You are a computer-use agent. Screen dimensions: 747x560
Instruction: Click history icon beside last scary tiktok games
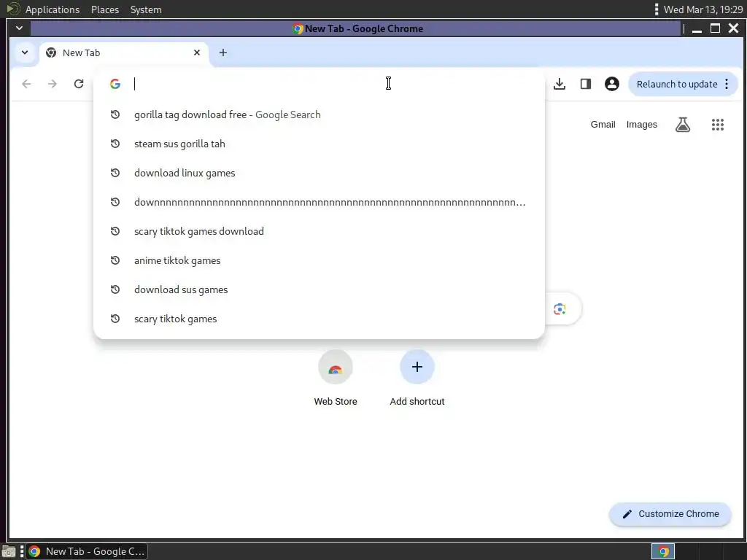click(x=115, y=319)
